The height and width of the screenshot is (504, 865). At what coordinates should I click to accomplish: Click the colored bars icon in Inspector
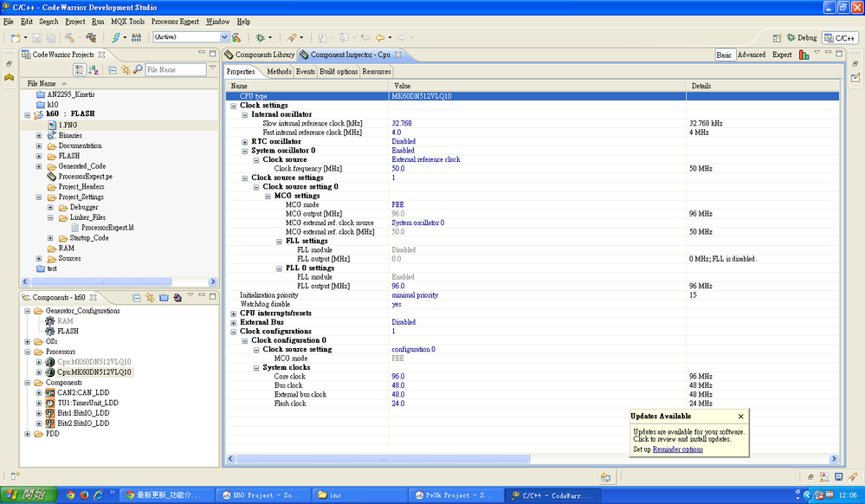[804, 55]
